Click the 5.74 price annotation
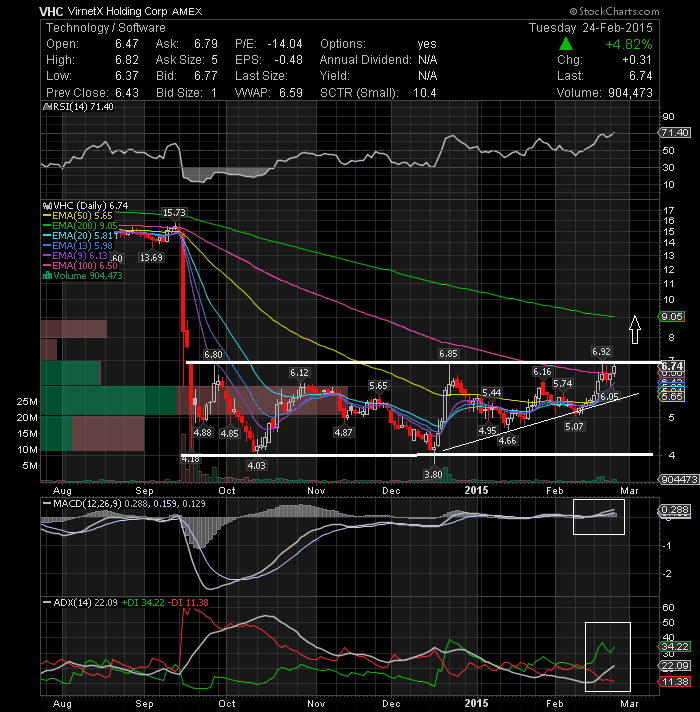 562,384
